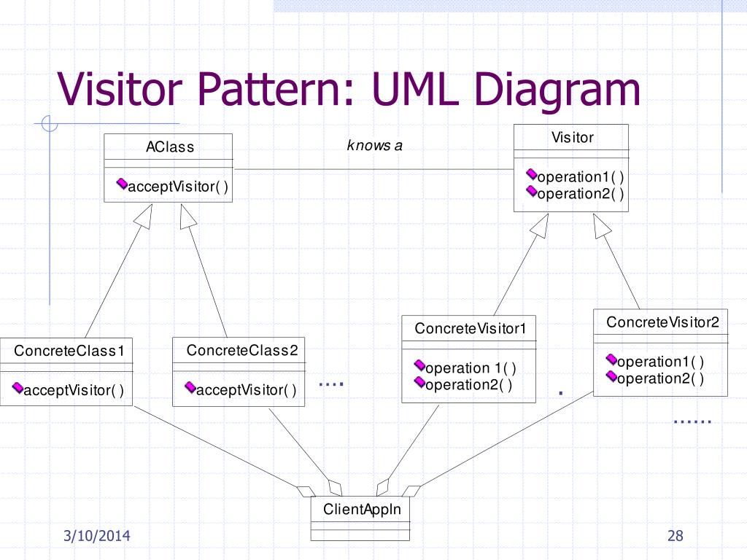This screenshot has width=747, height=560.
Task: Click the icon next to Visitor's operation2()
Action: [x=532, y=191]
